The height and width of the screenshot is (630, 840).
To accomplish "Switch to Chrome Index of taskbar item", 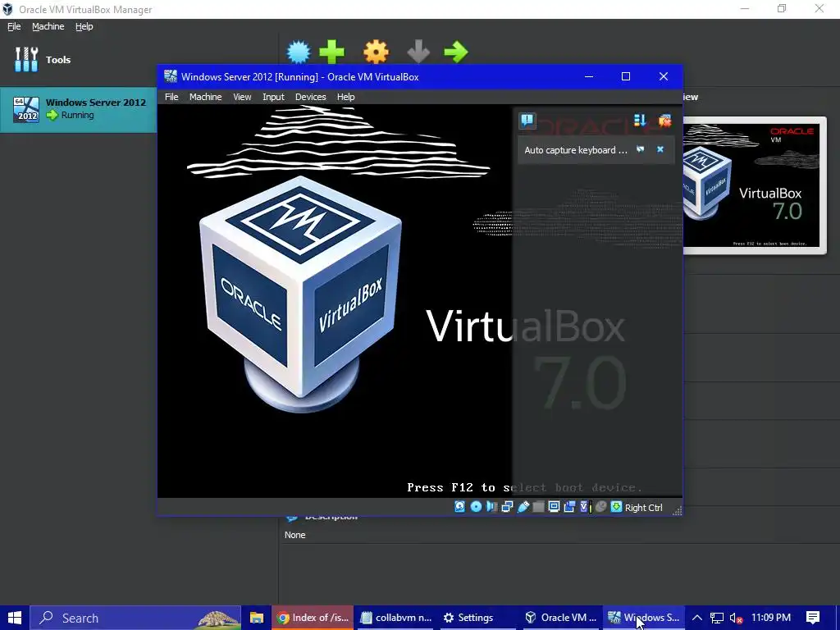I will (313, 618).
